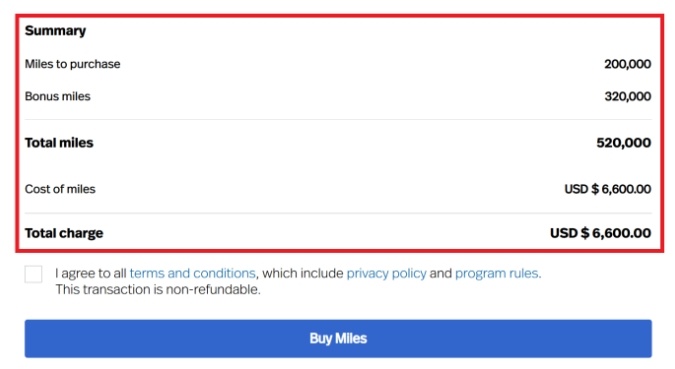The image size is (675, 369).
Task: Click the non-refundable transaction notice text
Action: (x=158, y=290)
